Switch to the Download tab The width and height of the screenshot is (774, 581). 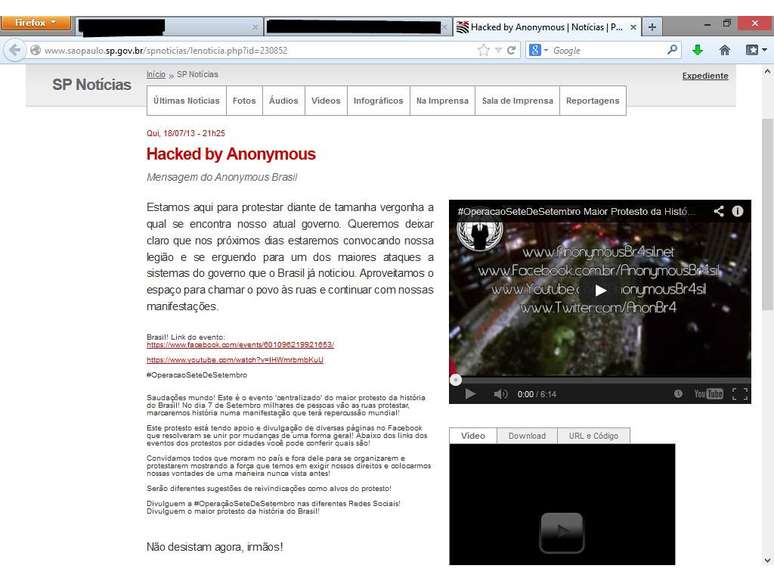point(527,436)
